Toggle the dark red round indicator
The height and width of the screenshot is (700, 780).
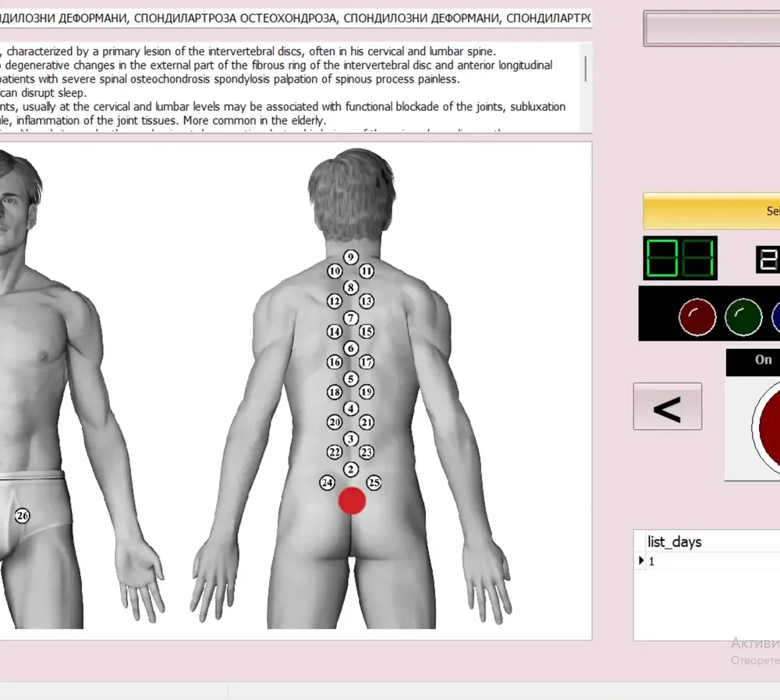(697, 317)
